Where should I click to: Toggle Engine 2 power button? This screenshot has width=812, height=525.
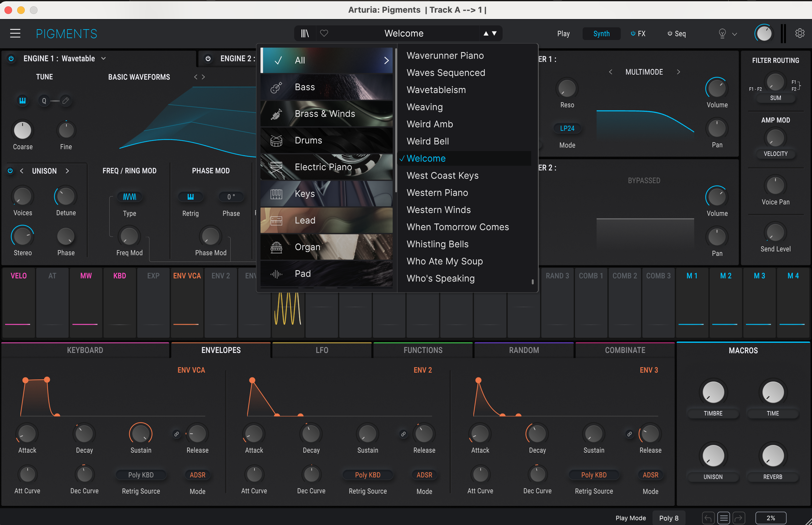208,59
